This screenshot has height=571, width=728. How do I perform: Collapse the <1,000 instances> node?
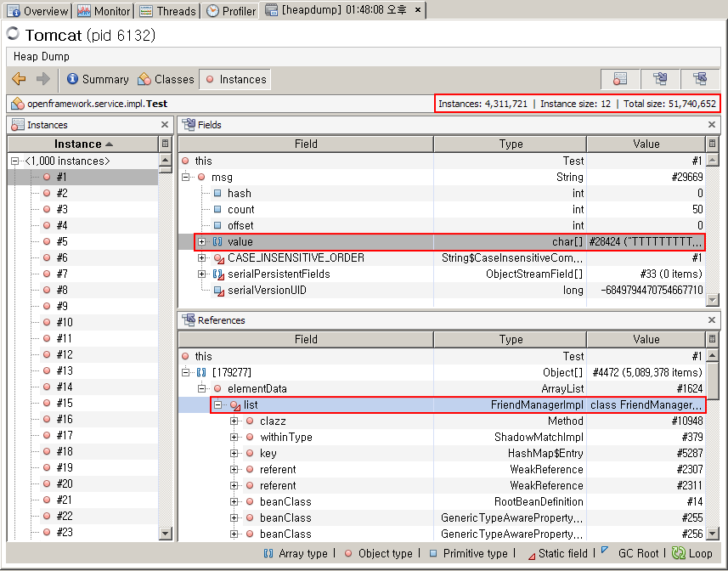tap(14, 161)
